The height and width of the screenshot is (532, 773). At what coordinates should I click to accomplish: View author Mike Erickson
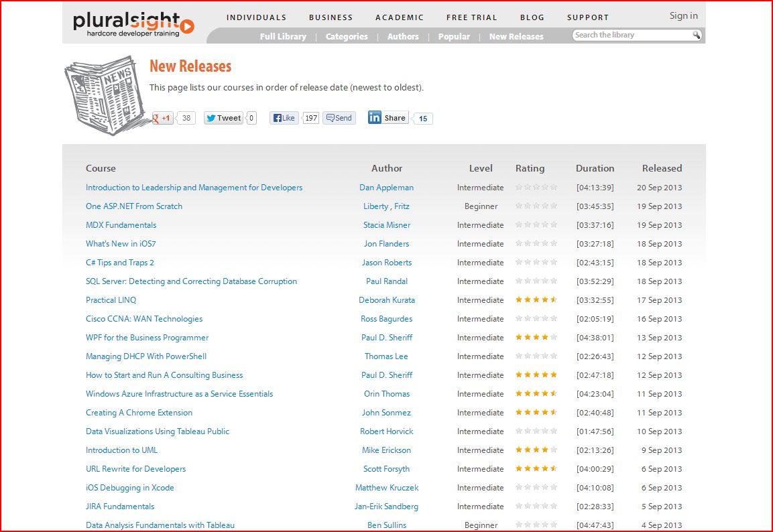pyautogui.click(x=386, y=450)
